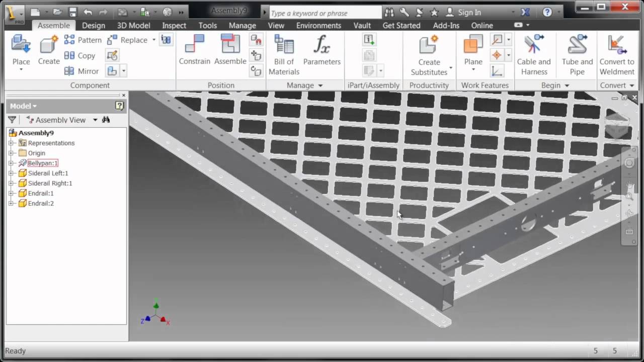Viewport: 644px width, 362px height.
Task: Expand the Origin folder node
Action: pyautogui.click(x=11, y=153)
